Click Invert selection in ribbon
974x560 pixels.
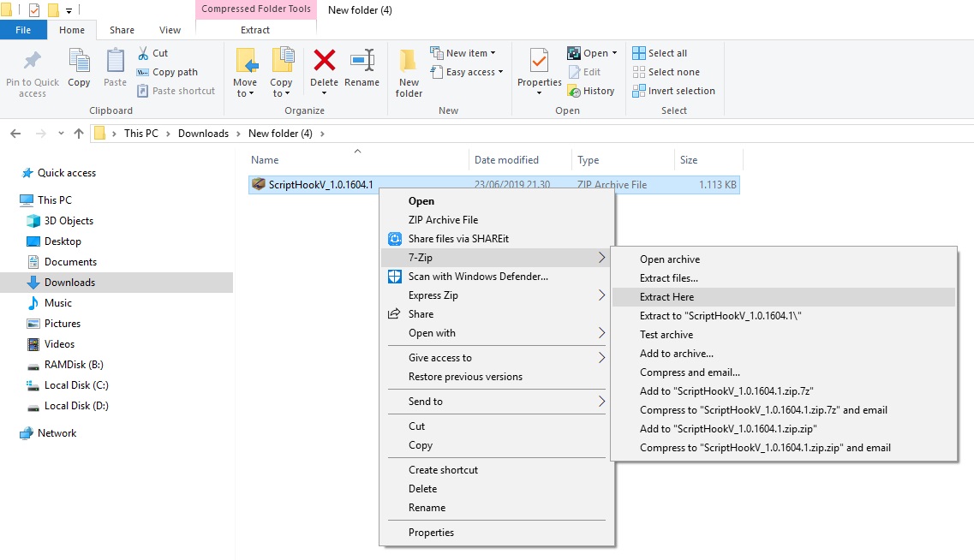(673, 91)
